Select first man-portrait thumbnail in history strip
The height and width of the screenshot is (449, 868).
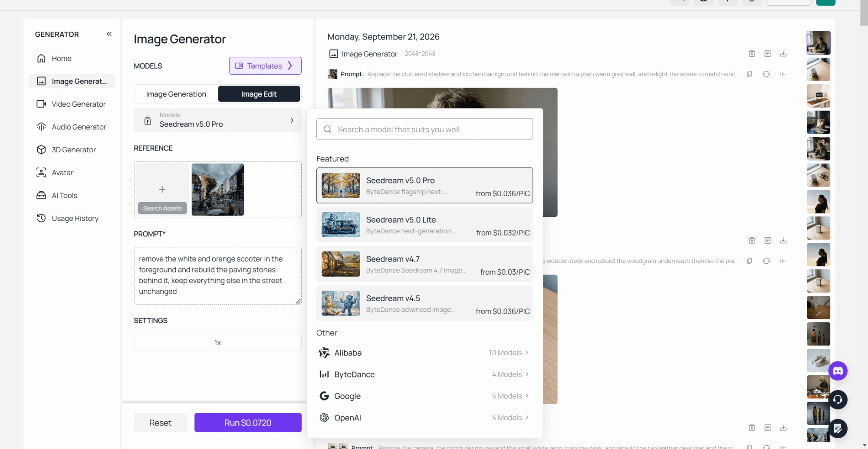point(819,43)
